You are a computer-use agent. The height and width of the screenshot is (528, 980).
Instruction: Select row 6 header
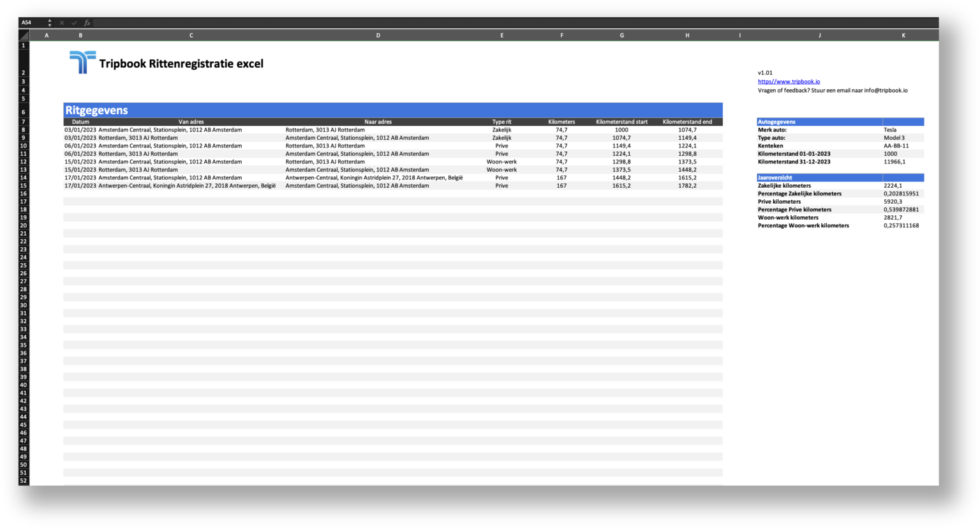coord(24,112)
